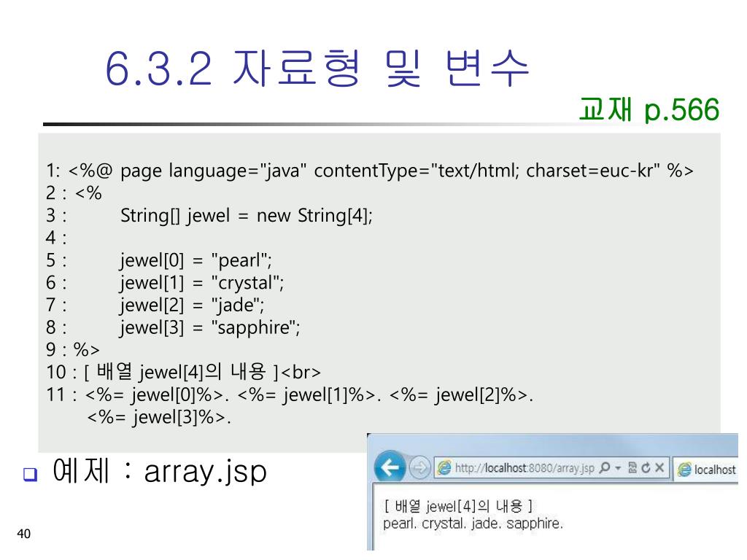Click the browser output heading '[ 배열 jewel[4]의 내용 ]'

click(458, 505)
